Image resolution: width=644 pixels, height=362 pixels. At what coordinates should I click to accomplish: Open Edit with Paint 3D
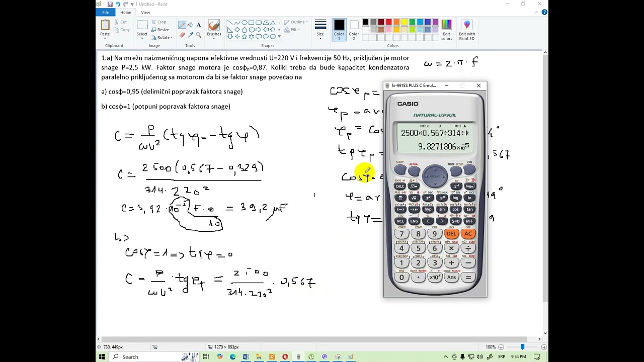coord(467,30)
